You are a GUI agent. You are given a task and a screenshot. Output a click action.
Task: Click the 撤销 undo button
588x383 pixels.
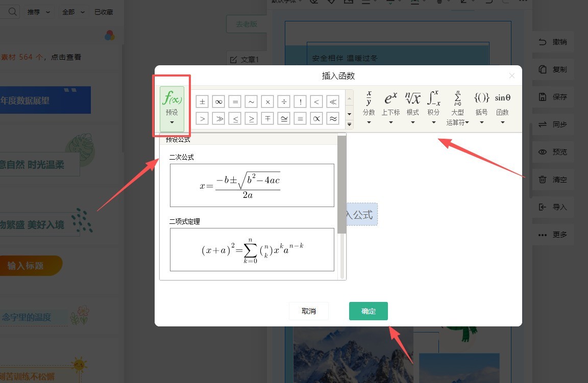pyautogui.click(x=553, y=42)
